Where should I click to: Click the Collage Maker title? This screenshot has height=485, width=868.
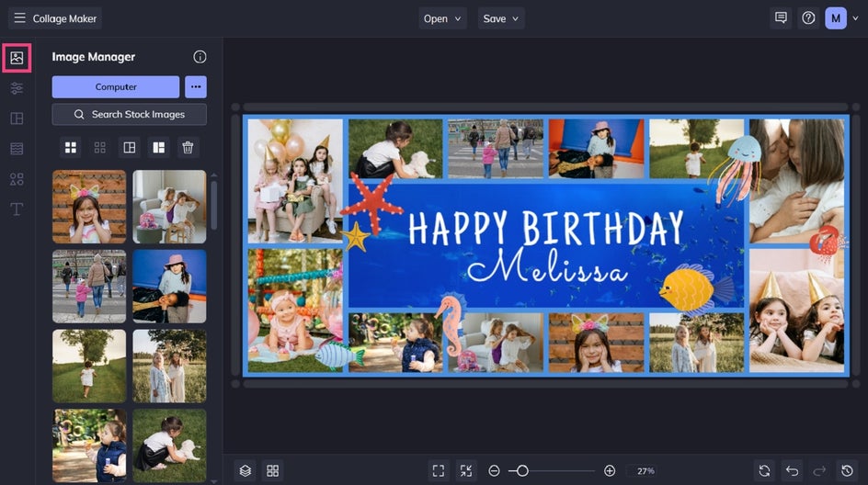coord(64,18)
